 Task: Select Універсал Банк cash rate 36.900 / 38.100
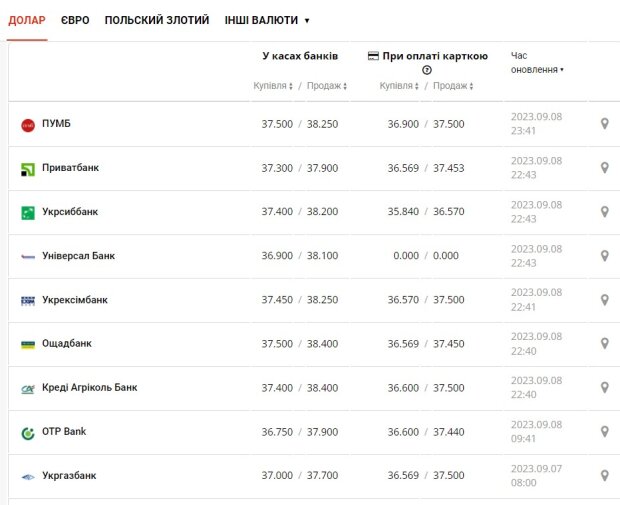click(300, 256)
